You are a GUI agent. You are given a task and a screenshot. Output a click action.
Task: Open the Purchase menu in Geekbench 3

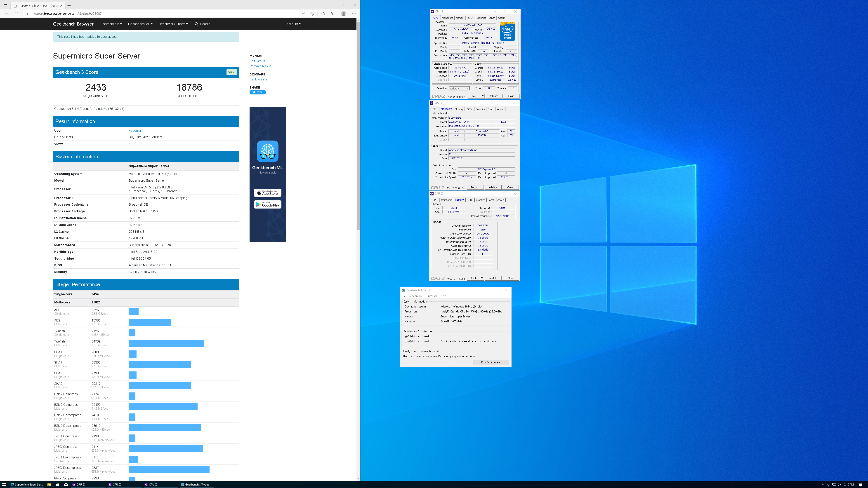coord(432,296)
